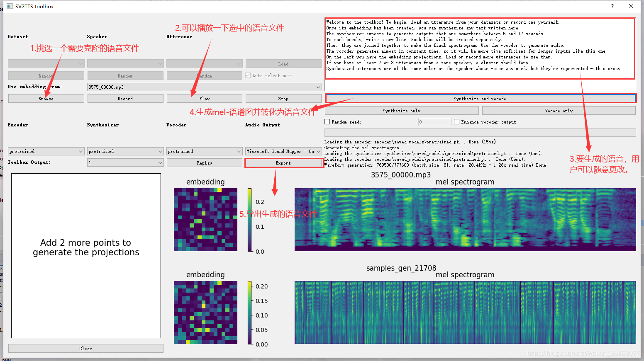Open the Vocoder model dropdown
This screenshot has width=644, height=361.
pos(205,151)
